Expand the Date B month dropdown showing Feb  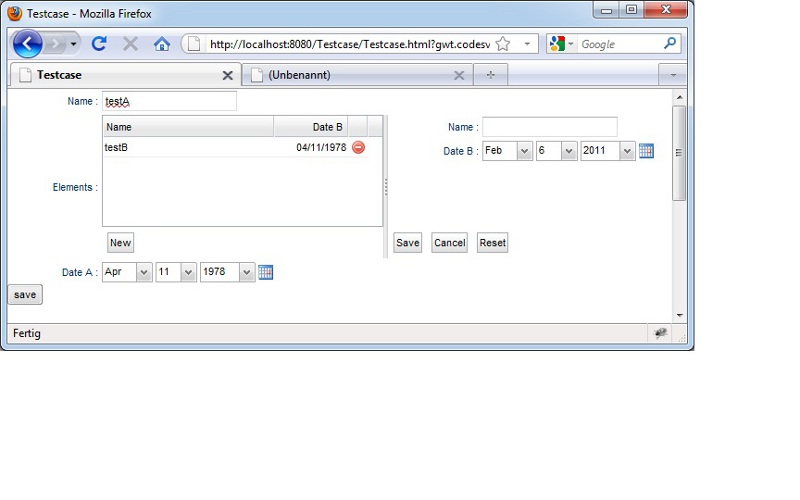click(x=524, y=151)
